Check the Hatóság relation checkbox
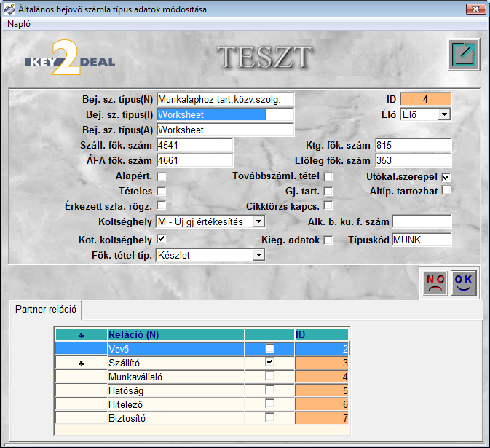Image resolution: width=490 pixels, height=448 pixels. [269, 390]
